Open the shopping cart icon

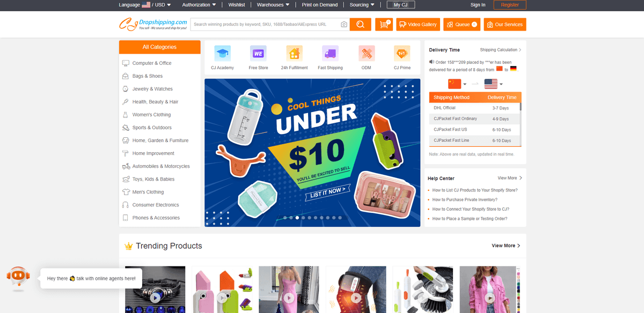(384, 25)
